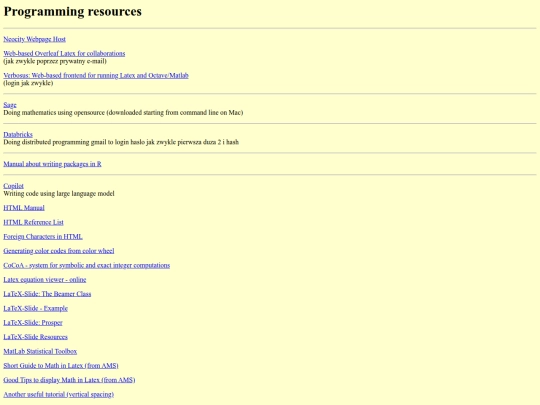
Task: Open LaTeX-Slide: The Beamer Class link
Action: pos(47,294)
